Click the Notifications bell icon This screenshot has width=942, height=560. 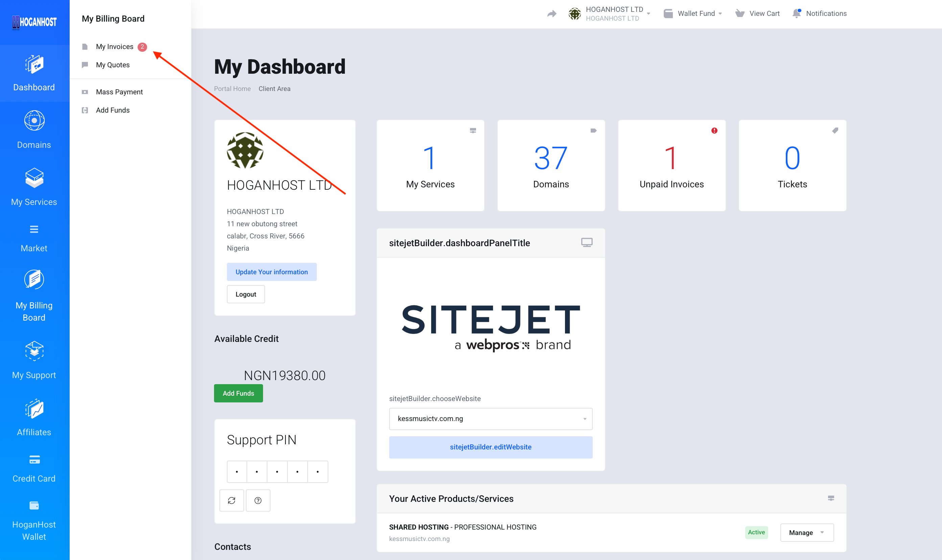point(797,13)
